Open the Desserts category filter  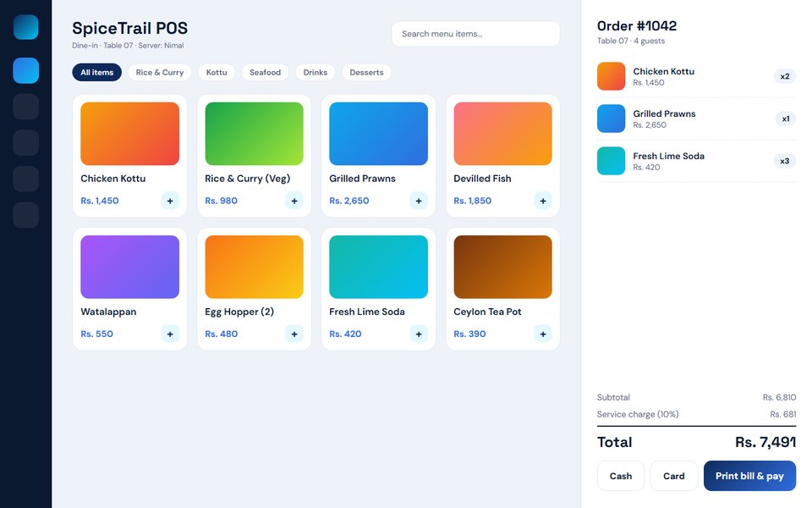[366, 73]
